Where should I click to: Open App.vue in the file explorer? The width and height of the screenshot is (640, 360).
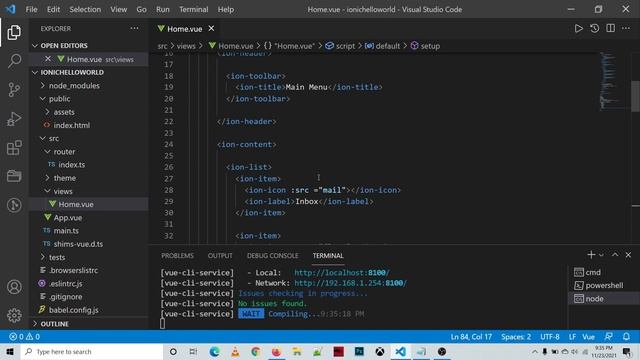coord(68,218)
